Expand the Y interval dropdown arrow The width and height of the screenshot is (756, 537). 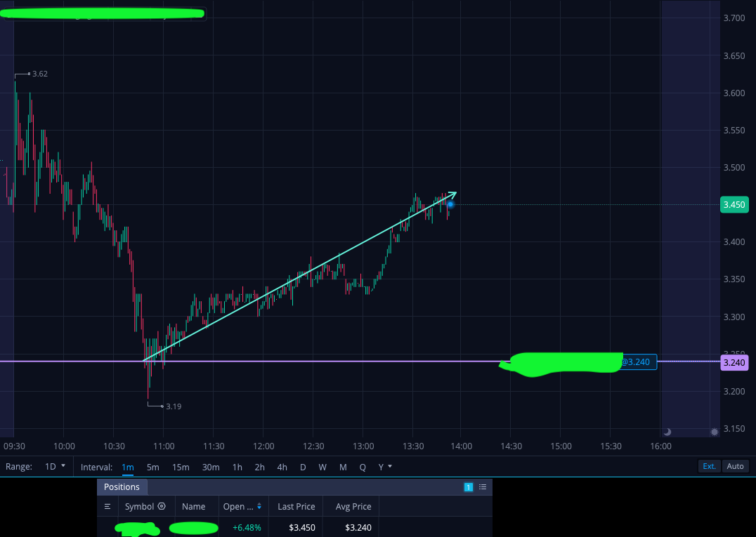click(x=389, y=467)
